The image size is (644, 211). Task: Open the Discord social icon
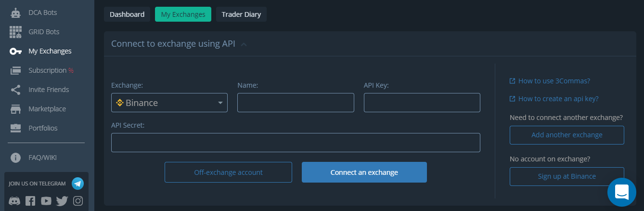tap(14, 201)
